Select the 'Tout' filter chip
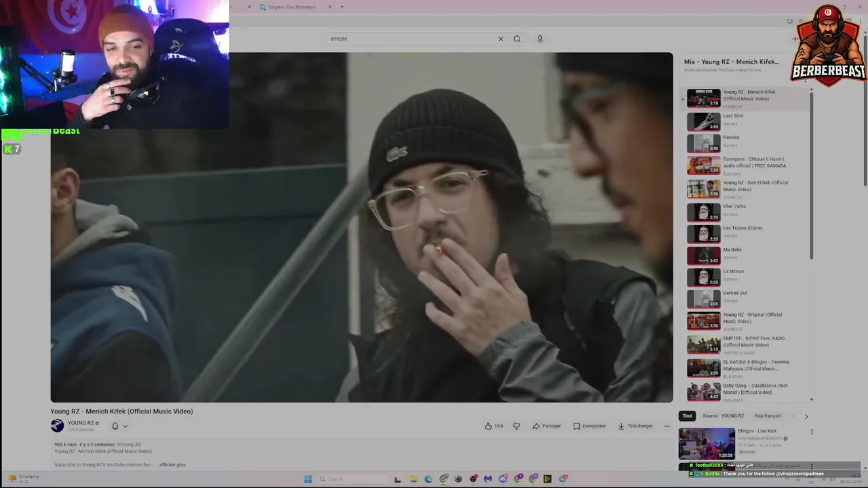 pos(688,416)
